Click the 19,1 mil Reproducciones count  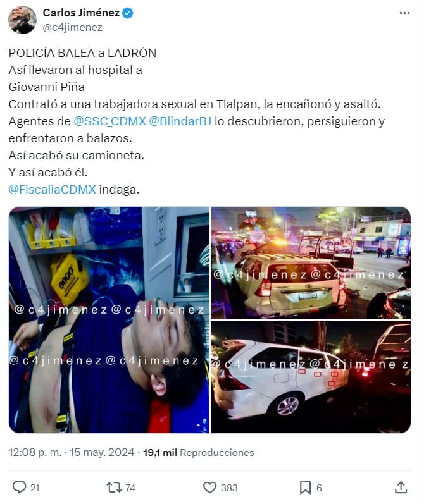point(199,452)
